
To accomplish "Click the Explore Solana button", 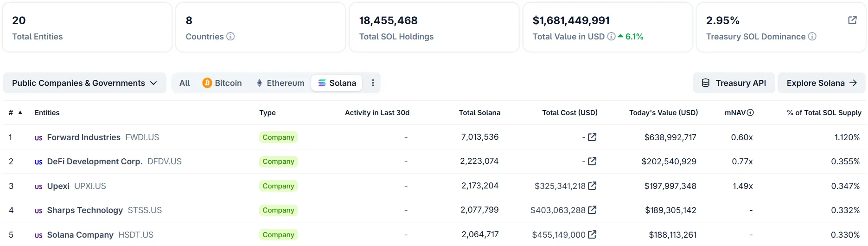I will (821, 83).
